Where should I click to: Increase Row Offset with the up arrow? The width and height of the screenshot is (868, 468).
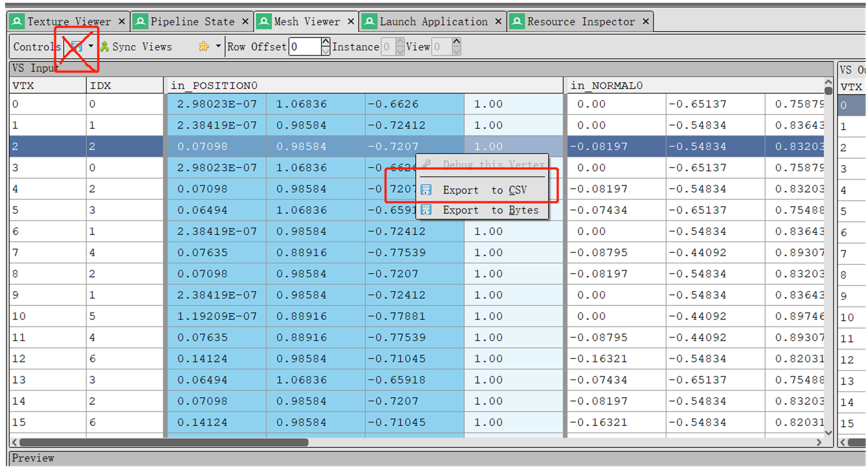point(325,41)
